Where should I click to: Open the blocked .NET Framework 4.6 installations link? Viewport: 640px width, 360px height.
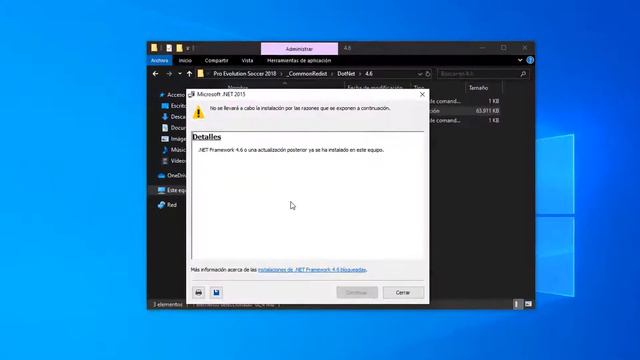click(312, 269)
